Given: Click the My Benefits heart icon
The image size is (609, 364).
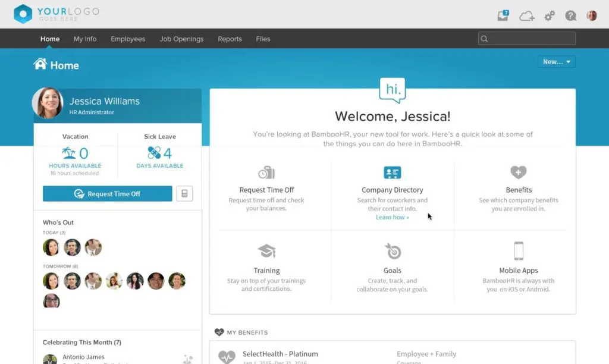Looking at the screenshot, I should tap(219, 332).
